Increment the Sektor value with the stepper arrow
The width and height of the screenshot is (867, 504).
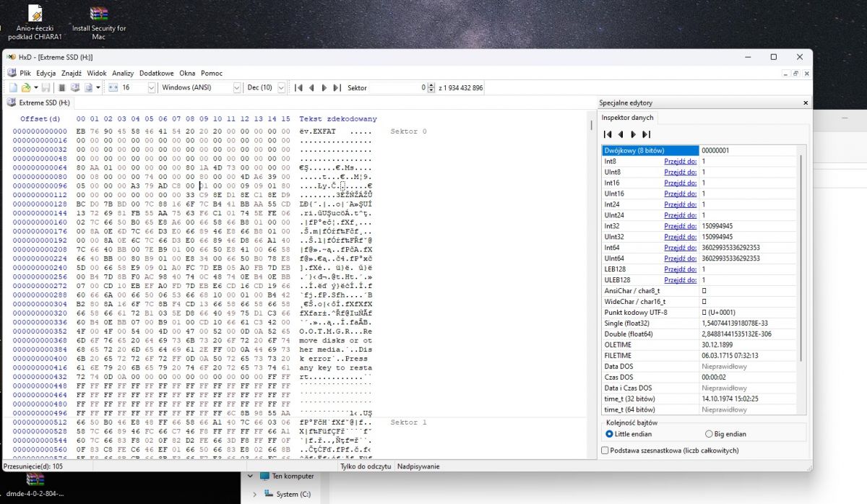click(431, 84)
